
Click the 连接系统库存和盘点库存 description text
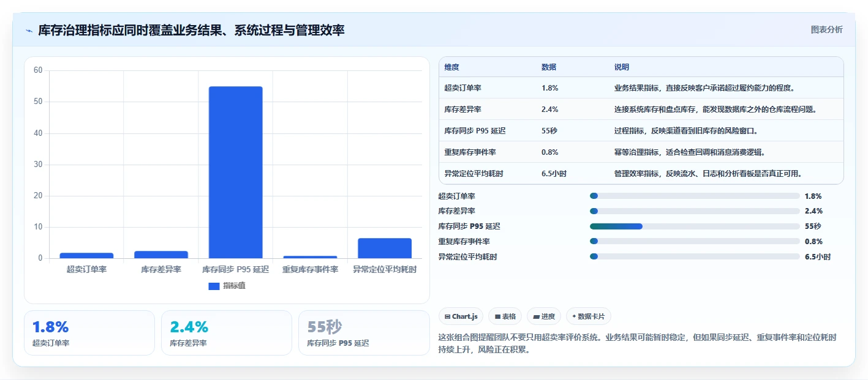click(x=715, y=110)
